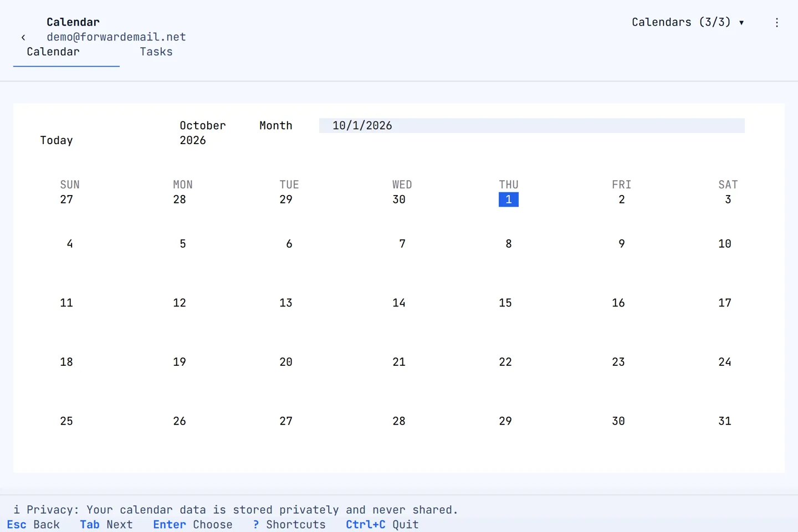Open the October 2026 month label
The width and height of the screenshot is (798, 532).
coord(203,133)
